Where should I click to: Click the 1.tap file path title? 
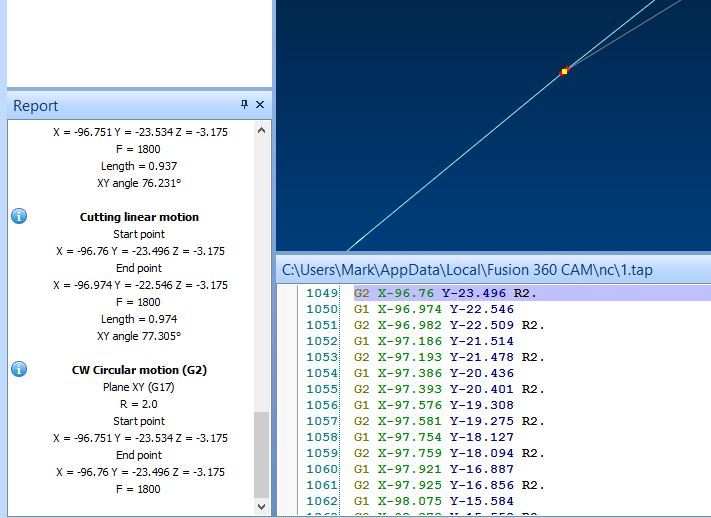click(467, 270)
